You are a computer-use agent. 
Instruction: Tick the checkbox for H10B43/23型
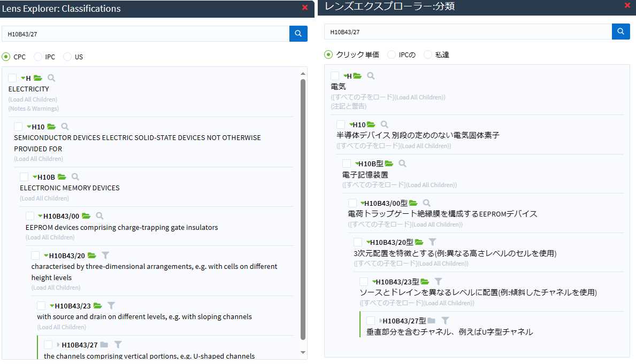(x=364, y=282)
